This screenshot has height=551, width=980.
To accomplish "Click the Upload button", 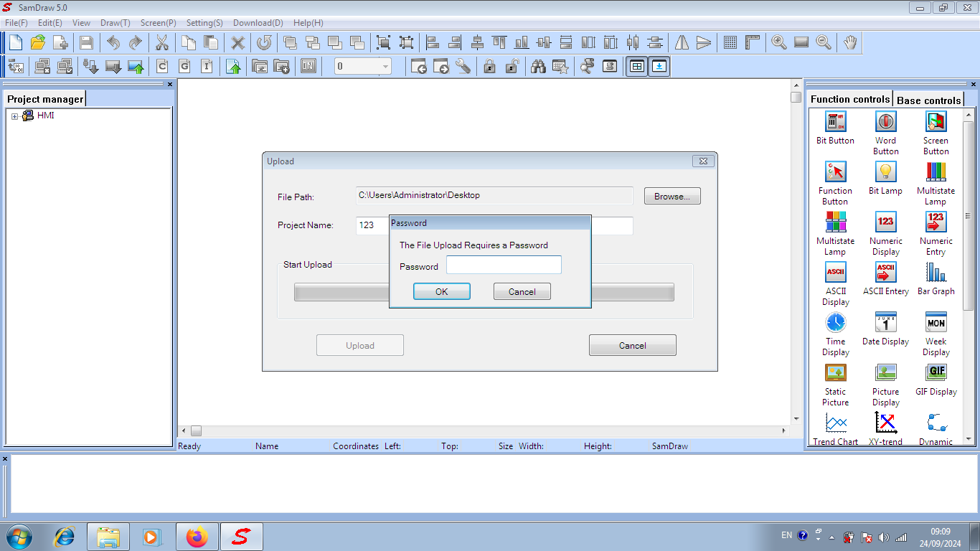I will tap(360, 345).
